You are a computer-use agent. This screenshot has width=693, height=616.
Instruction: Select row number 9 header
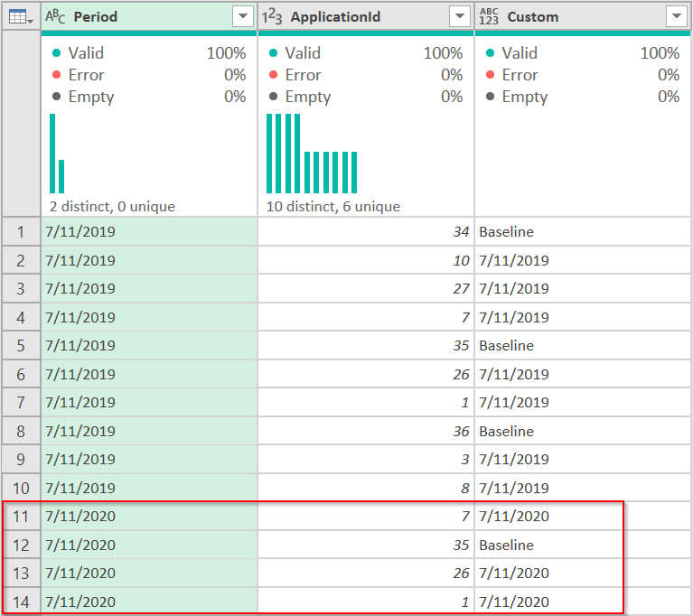[x=21, y=460]
